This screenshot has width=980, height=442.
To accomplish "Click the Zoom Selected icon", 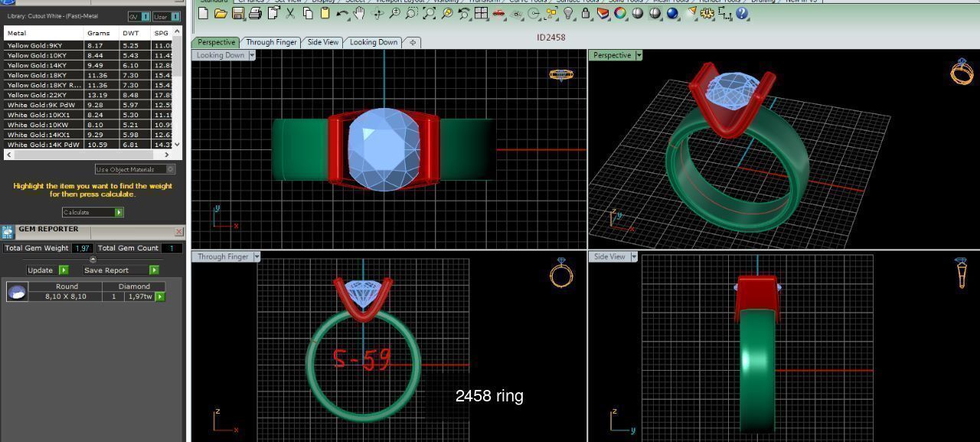I will click(x=447, y=13).
